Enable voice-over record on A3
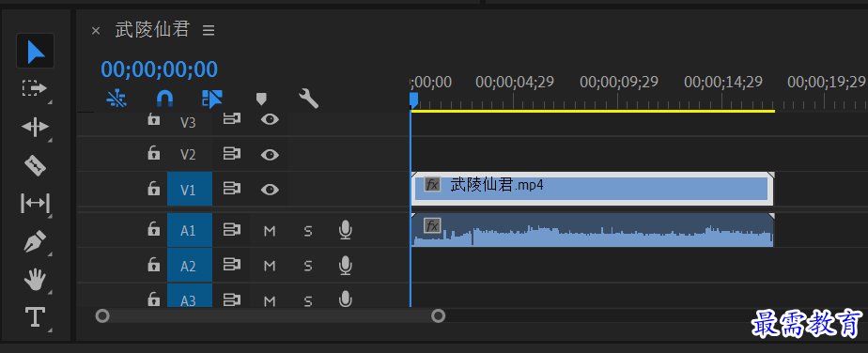Image resolution: width=868 pixels, height=353 pixels. pyautogui.click(x=346, y=299)
